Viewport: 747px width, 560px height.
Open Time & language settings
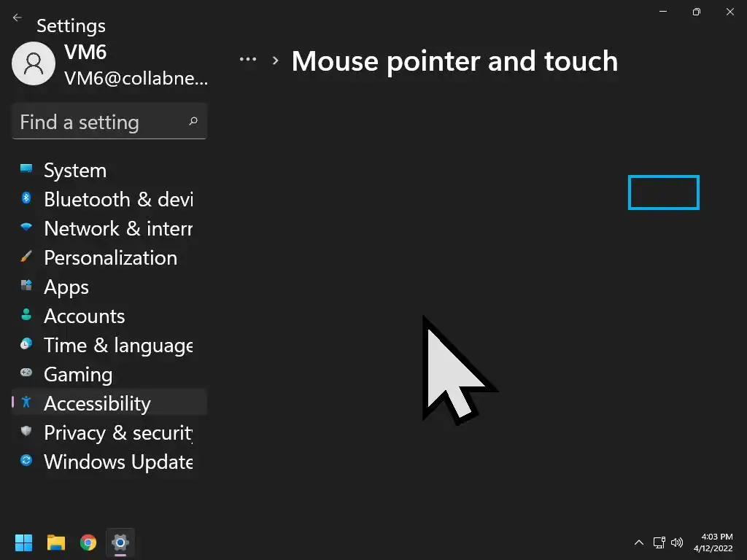tap(117, 346)
